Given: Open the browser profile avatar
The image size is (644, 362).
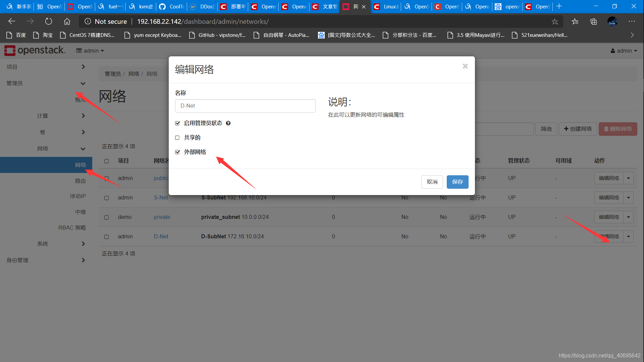Looking at the screenshot, I should click(612, 21).
